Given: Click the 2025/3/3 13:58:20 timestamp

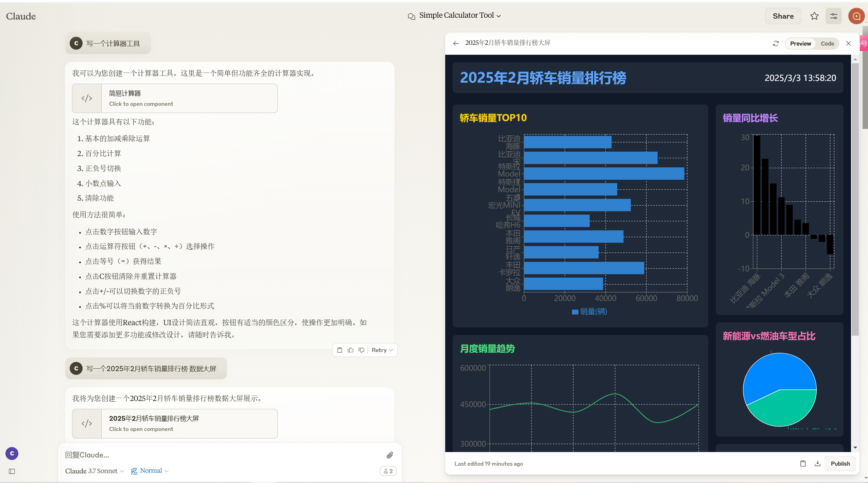Looking at the screenshot, I should 800,78.
